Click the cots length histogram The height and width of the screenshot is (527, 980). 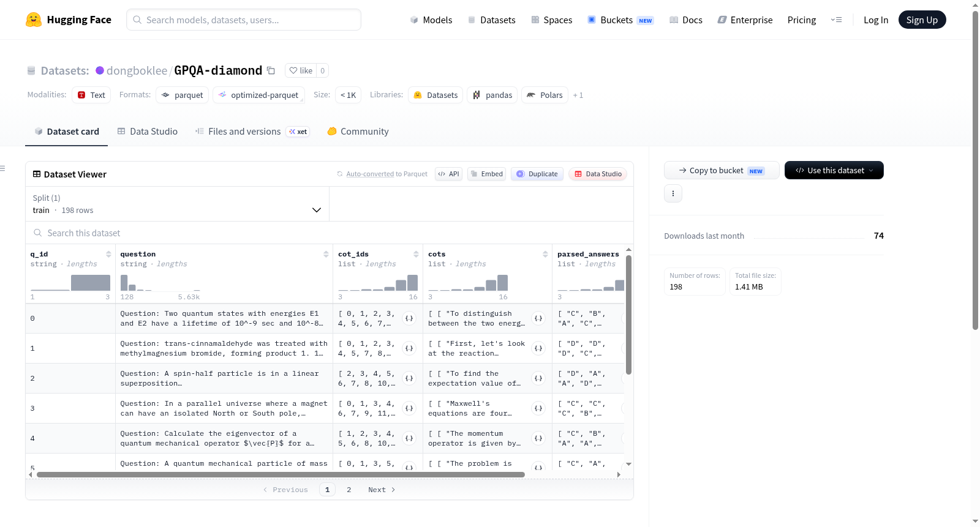pyautogui.click(x=468, y=283)
